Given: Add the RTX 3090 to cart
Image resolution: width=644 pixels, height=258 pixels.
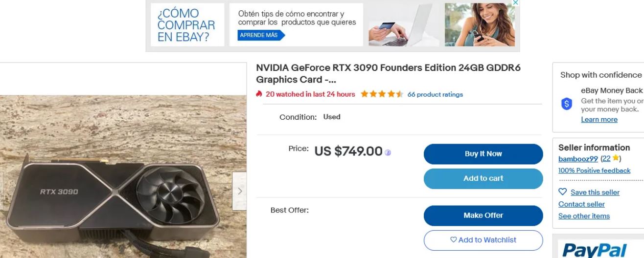Looking at the screenshot, I should [x=483, y=178].
